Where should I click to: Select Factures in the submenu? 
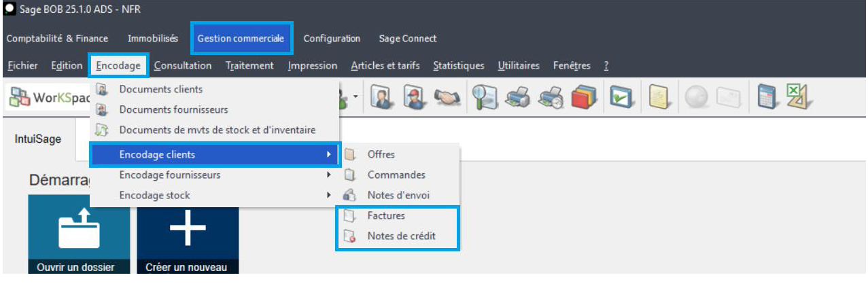[386, 216]
